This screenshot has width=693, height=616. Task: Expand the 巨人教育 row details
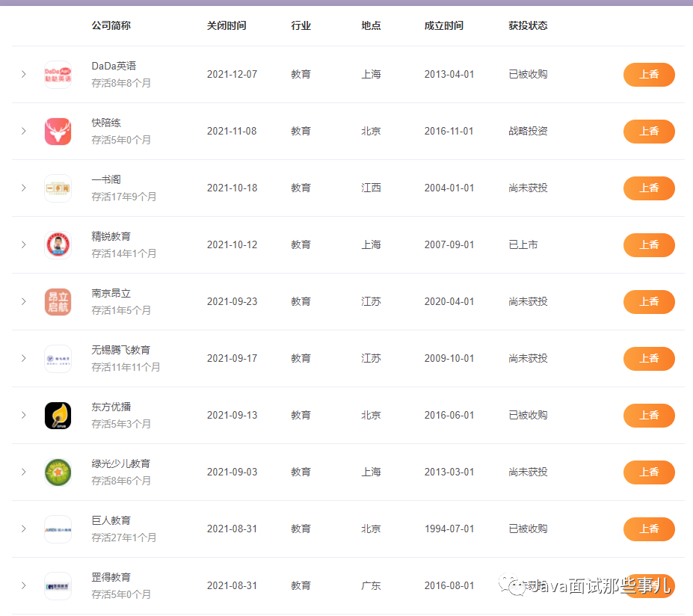[23, 529]
